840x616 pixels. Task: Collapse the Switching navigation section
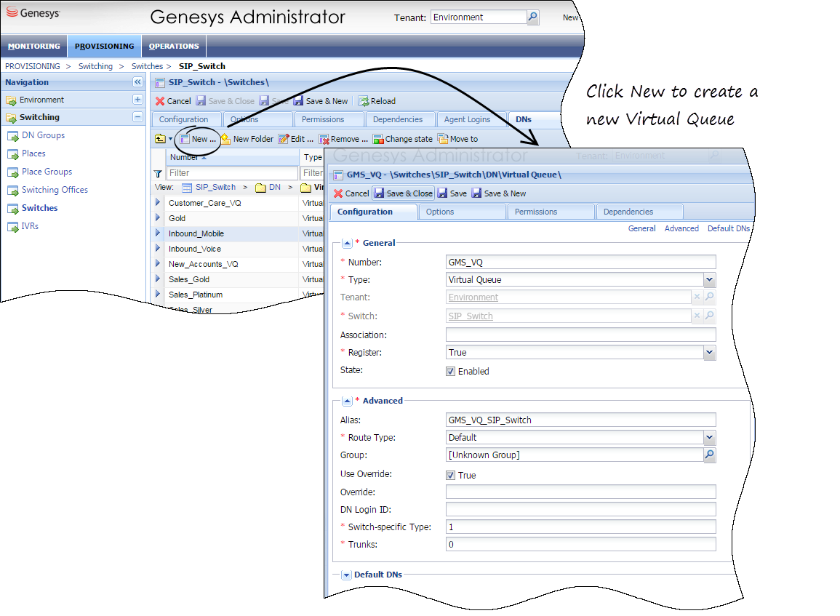(137, 117)
